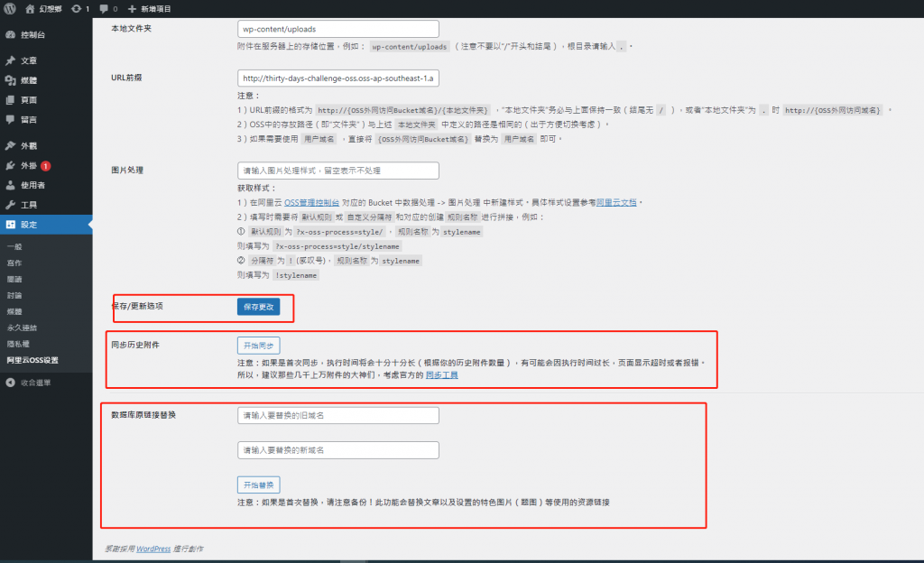
Task: Click the ?x-oss-process=style/stylename code text
Action: tap(337, 246)
